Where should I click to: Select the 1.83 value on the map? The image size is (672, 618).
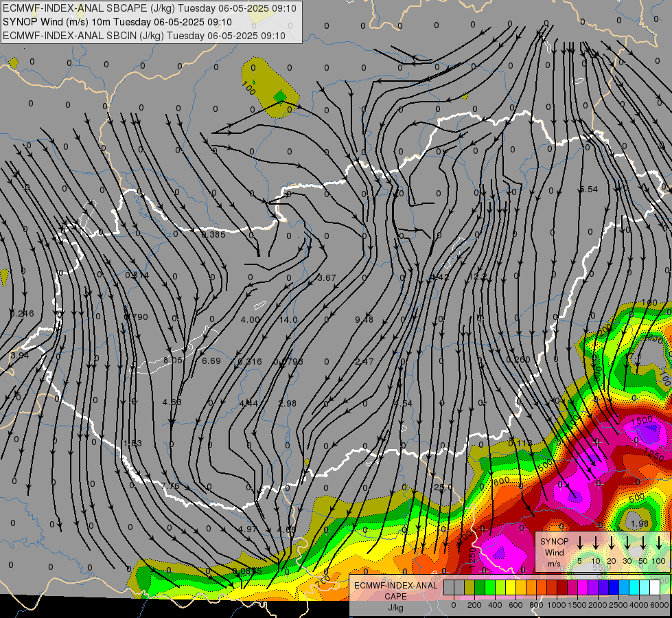point(133,444)
